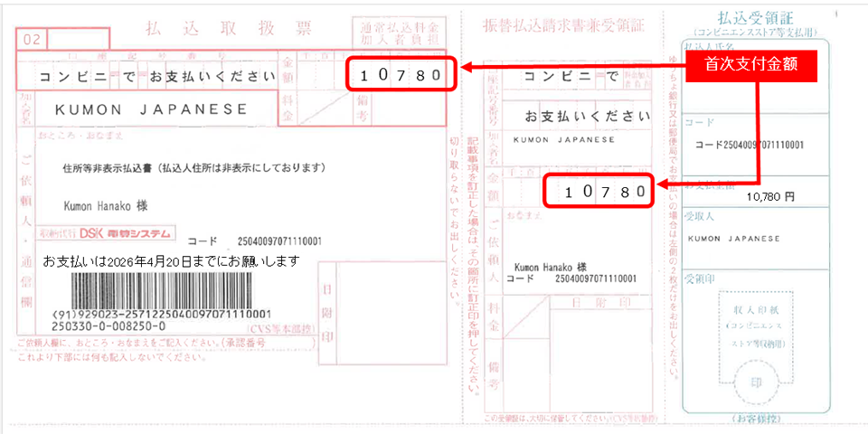Click 'これより下部には何も記入しないでください' line
This screenshot has width=868, height=434.
pyautogui.click(x=112, y=357)
